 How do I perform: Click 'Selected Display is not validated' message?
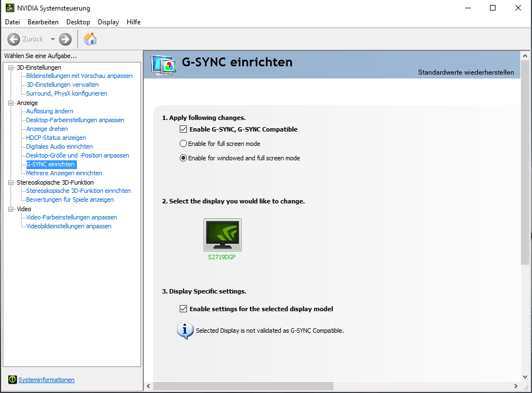tap(270, 331)
